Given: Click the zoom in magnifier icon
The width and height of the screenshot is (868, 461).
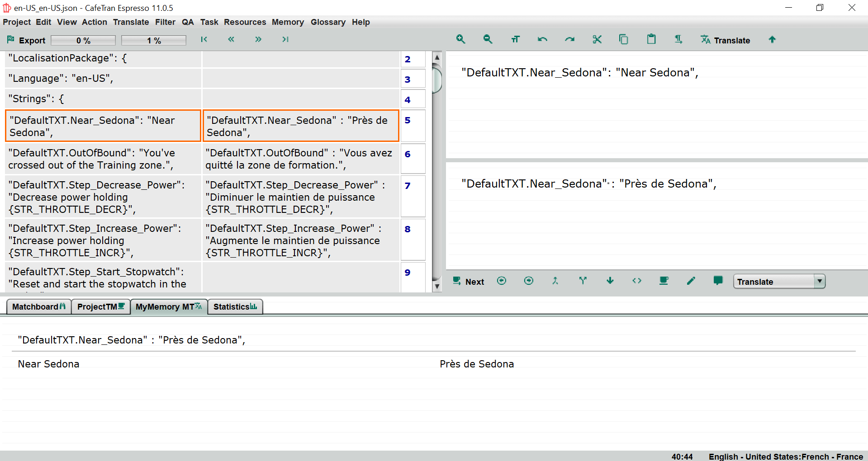Looking at the screenshot, I should coord(460,39).
